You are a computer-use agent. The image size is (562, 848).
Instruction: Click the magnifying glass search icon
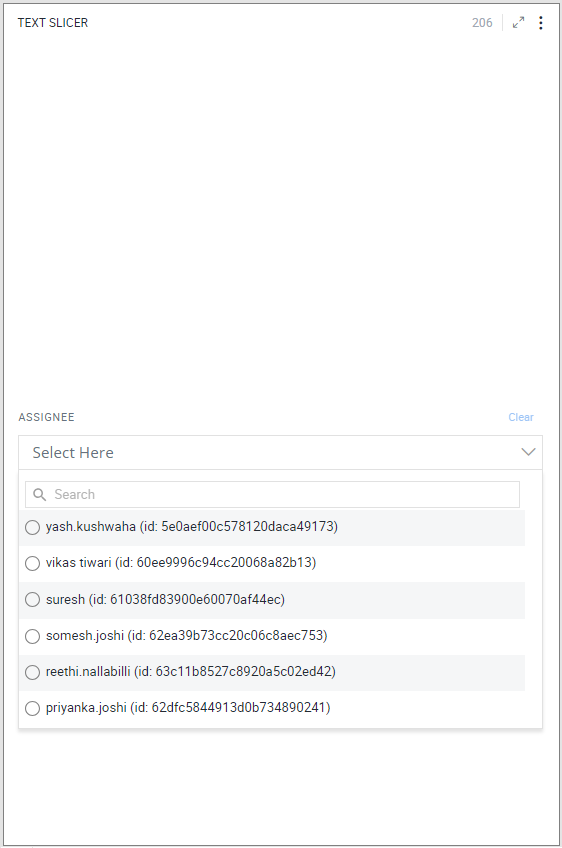click(39, 494)
